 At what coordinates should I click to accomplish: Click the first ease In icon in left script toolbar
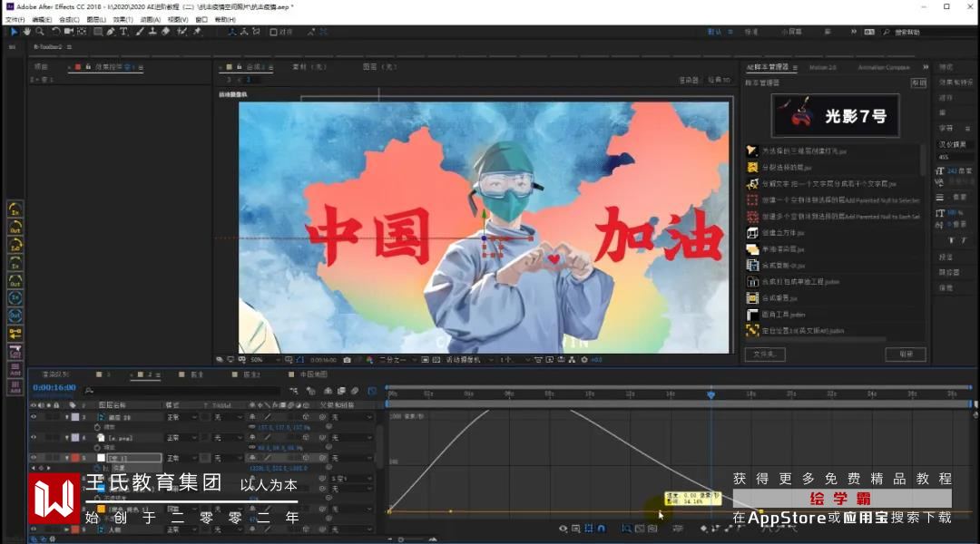coord(15,209)
